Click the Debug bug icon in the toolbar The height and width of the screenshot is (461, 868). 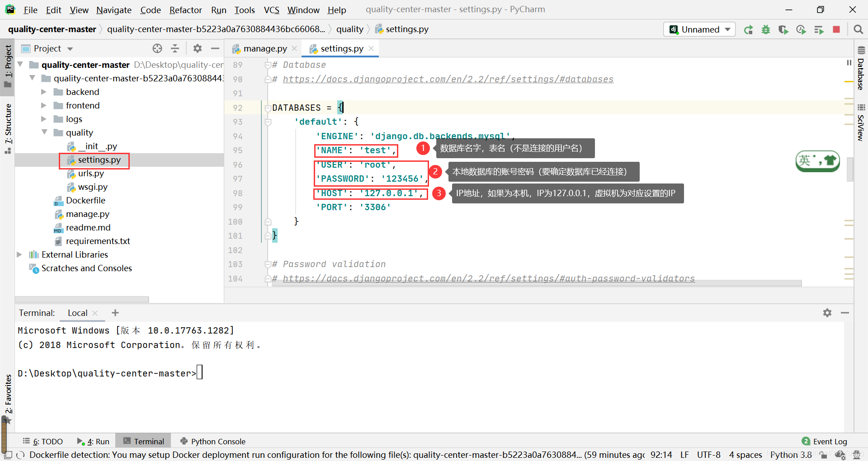click(x=766, y=29)
